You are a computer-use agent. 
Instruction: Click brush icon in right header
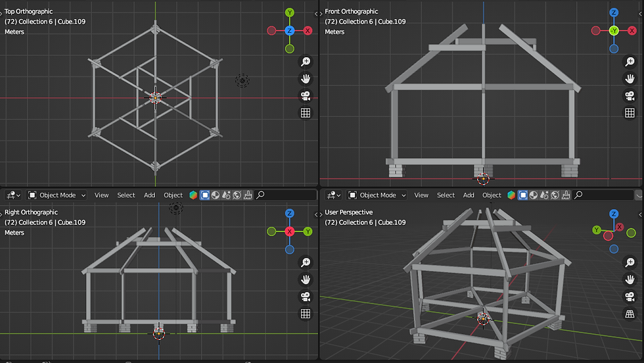pos(566,195)
